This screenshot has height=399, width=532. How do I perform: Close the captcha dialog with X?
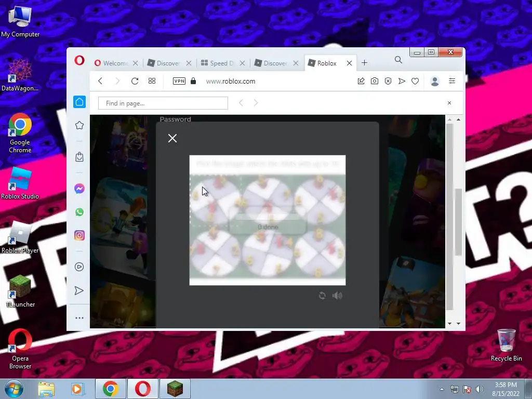tap(172, 138)
